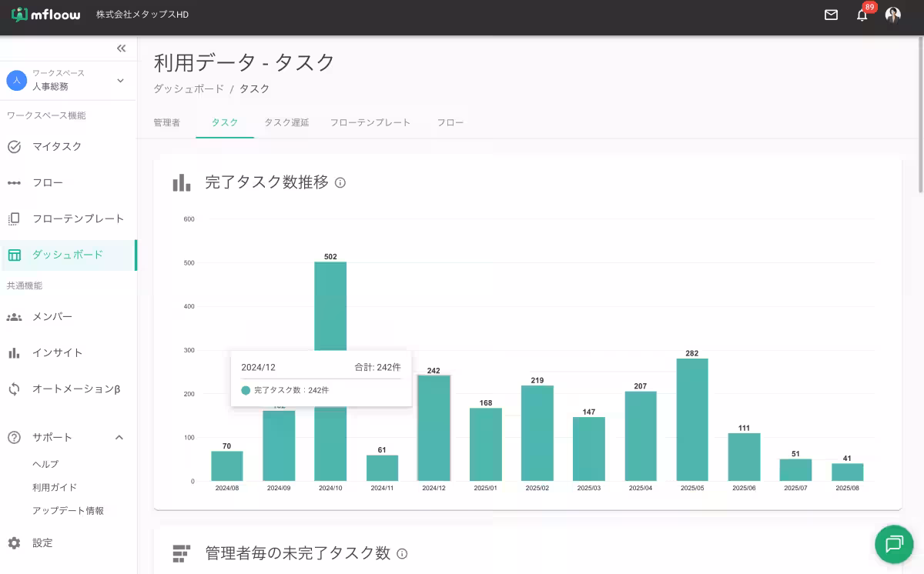Open マイタスク using its checkmark sidebar icon
The image size is (924, 574).
tap(14, 146)
